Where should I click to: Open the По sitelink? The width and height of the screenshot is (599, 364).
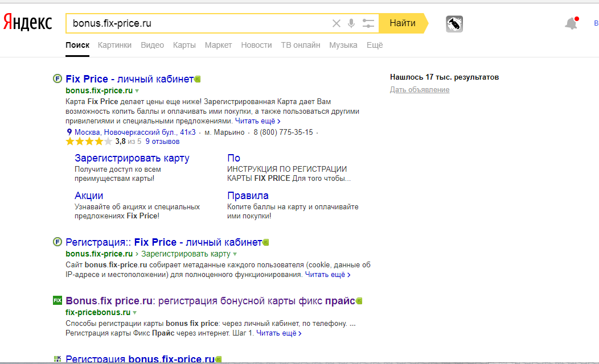[234, 158]
